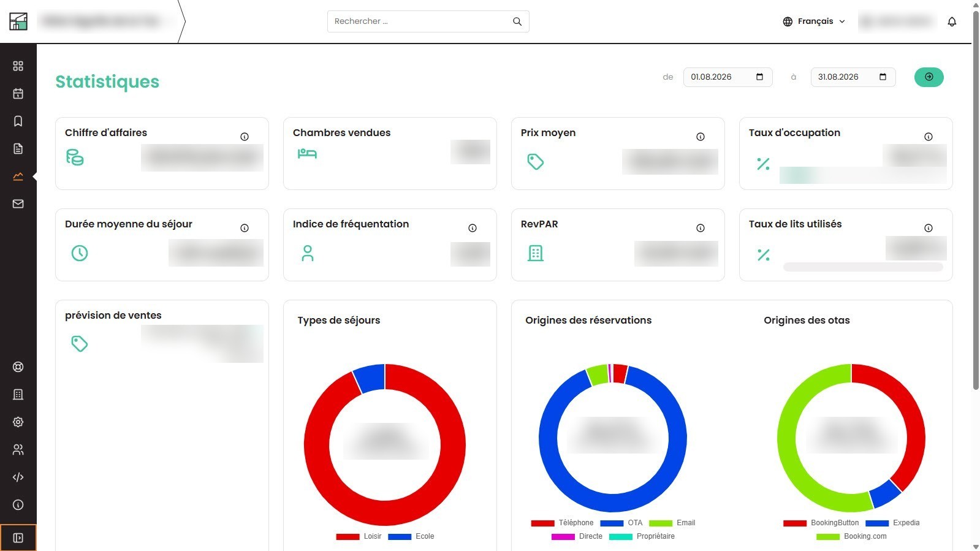Toggle the Booking.com legend entry

tap(851, 537)
